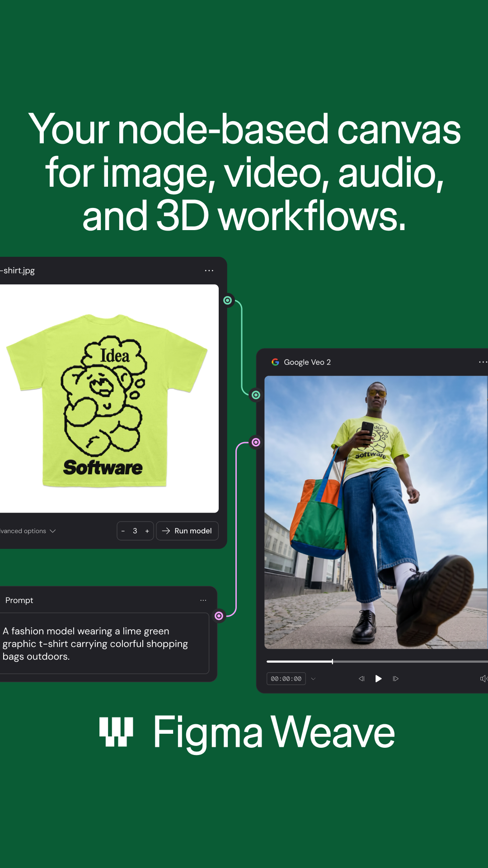Click the Prompt node title
The image size is (488, 868).
tap(19, 600)
